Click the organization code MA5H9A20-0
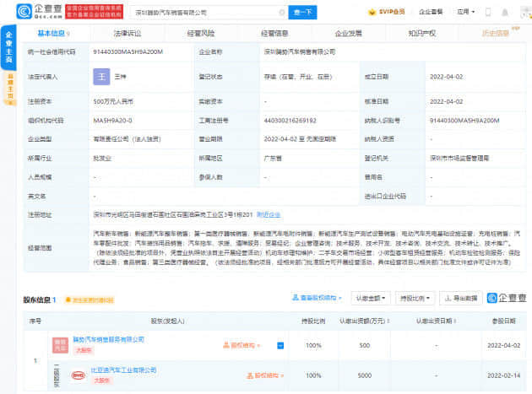532x394 pixels. point(112,121)
